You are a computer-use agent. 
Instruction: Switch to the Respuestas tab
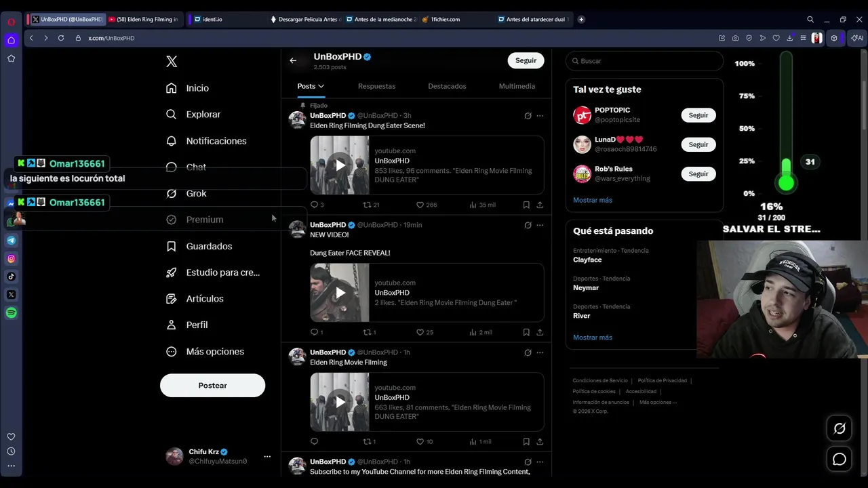pyautogui.click(x=376, y=86)
